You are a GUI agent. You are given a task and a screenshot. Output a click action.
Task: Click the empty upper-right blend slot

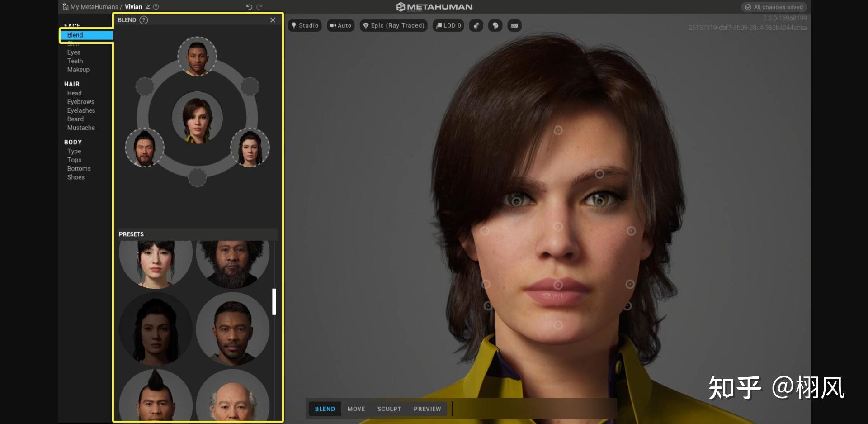point(250,86)
